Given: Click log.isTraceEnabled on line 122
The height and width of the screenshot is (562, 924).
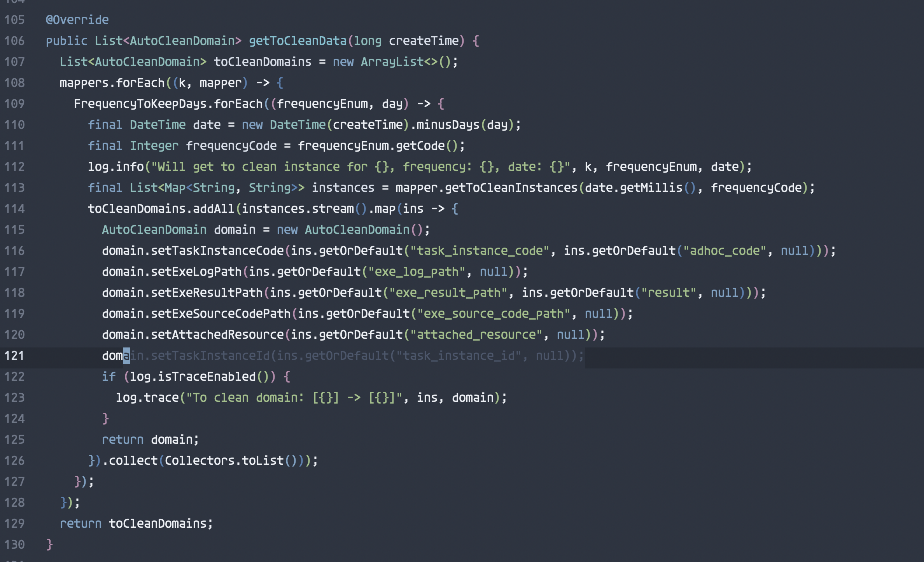Looking at the screenshot, I should coord(194,376).
